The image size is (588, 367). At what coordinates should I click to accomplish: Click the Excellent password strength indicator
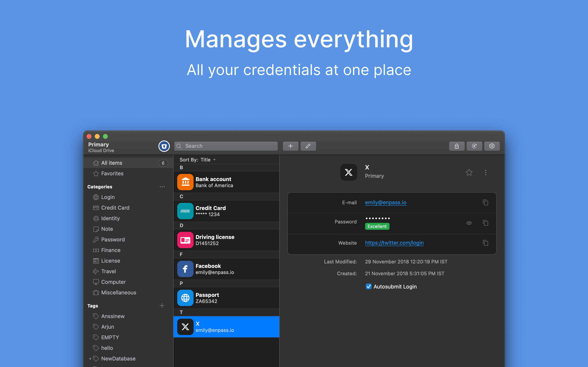pyautogui.click(x=377, y=226)
